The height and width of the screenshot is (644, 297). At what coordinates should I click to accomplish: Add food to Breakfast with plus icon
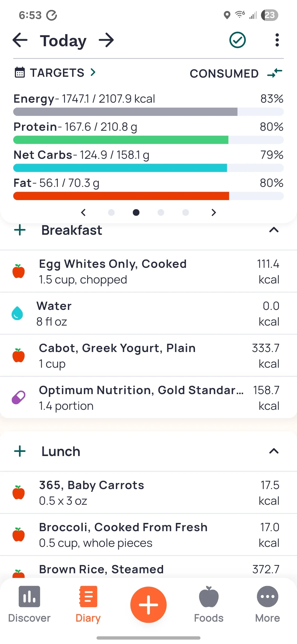pyautogui.click(x=20, y=230)
